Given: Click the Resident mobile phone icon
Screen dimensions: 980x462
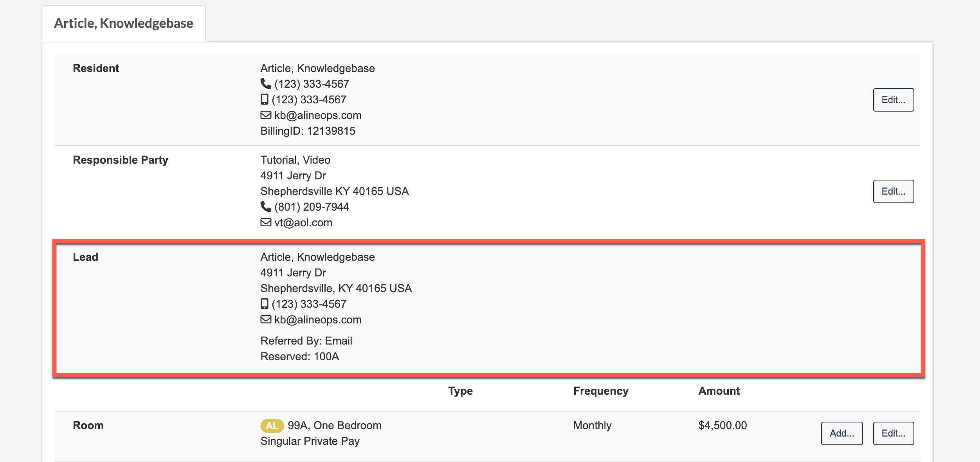Looking at the screenshot, I should (265, 99).
